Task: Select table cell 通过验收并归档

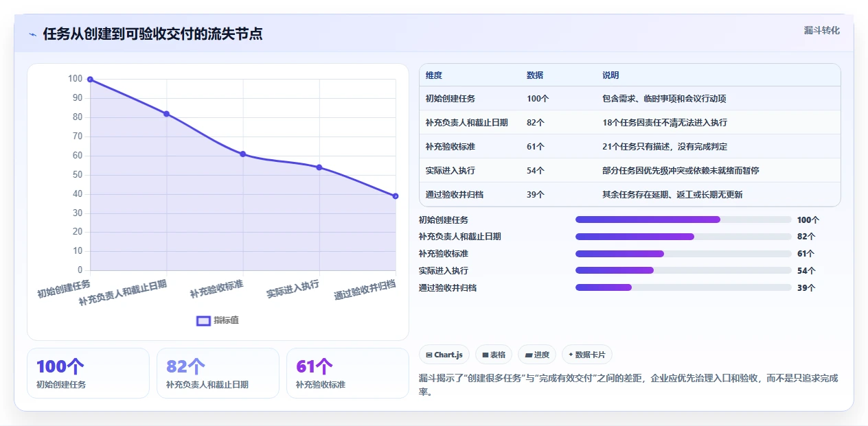Action: pyautogui.click(x=455, y=195)
